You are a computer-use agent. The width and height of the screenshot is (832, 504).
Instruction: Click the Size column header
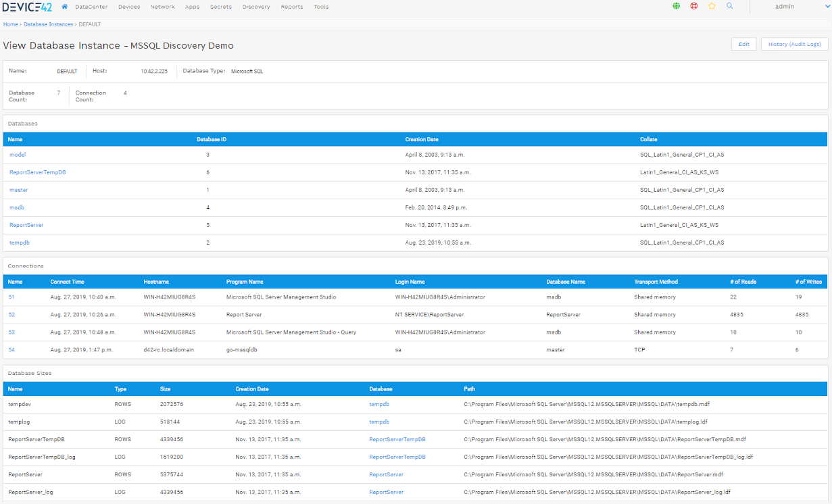166,389
